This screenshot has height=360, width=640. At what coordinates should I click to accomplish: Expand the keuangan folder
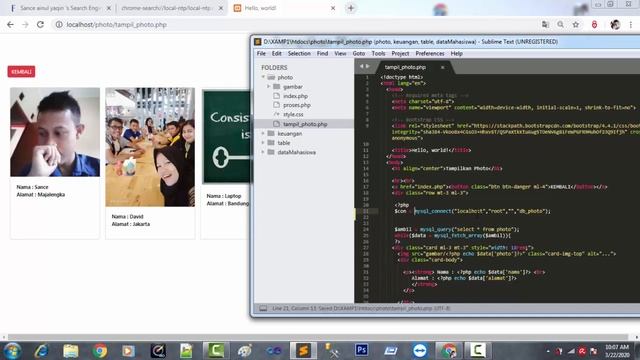[x=263, y=133]
